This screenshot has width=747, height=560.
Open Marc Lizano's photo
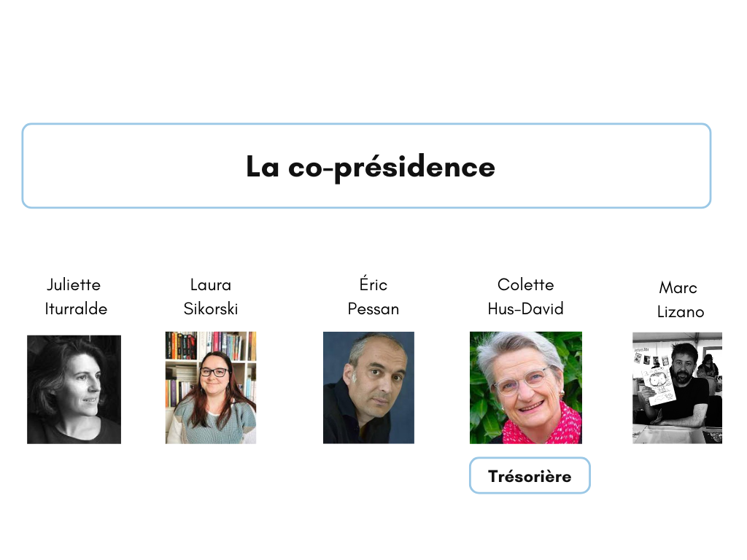pyautogui.click(x=677, y=388)
